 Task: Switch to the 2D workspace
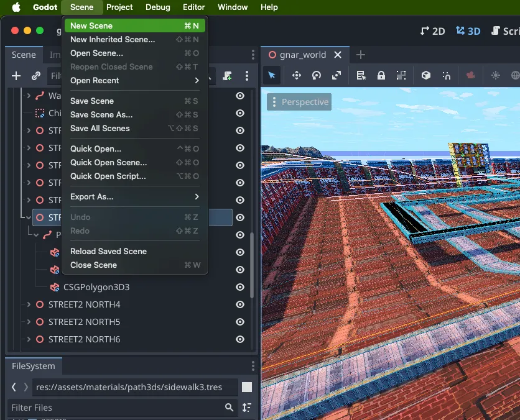click(432, 31)
